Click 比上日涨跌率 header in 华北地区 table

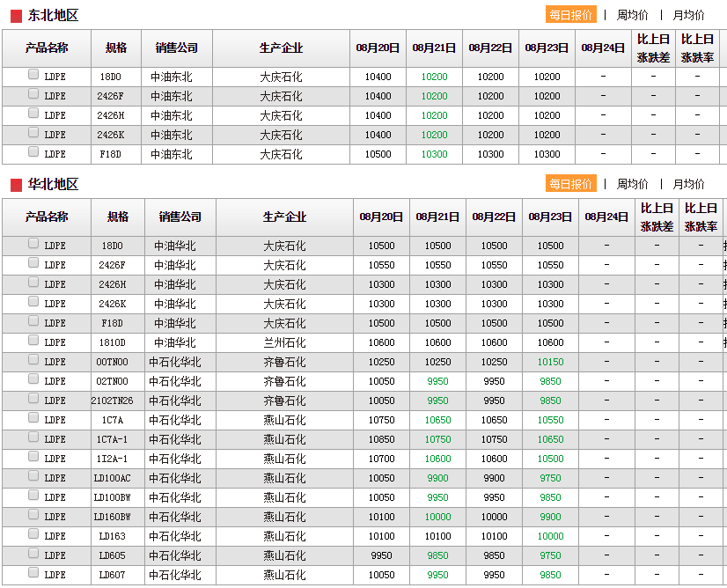tap(701, 217)
